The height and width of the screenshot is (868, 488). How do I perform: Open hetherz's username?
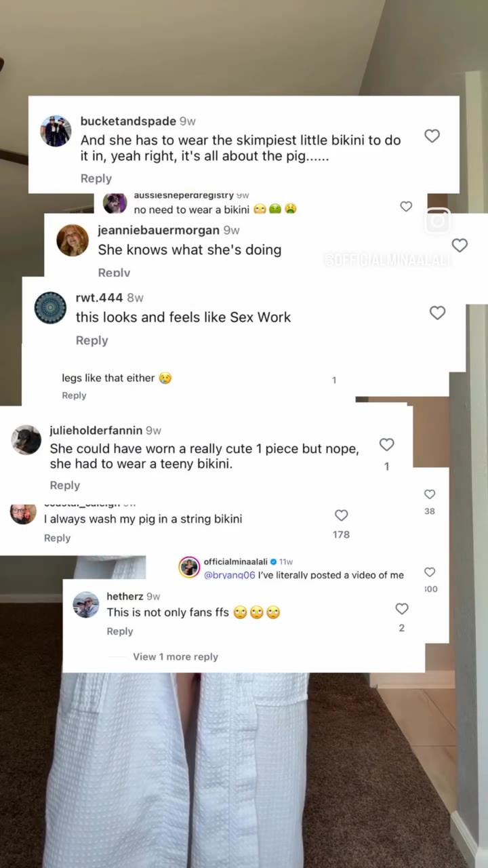pyautogui.click(x=125, y=597)
